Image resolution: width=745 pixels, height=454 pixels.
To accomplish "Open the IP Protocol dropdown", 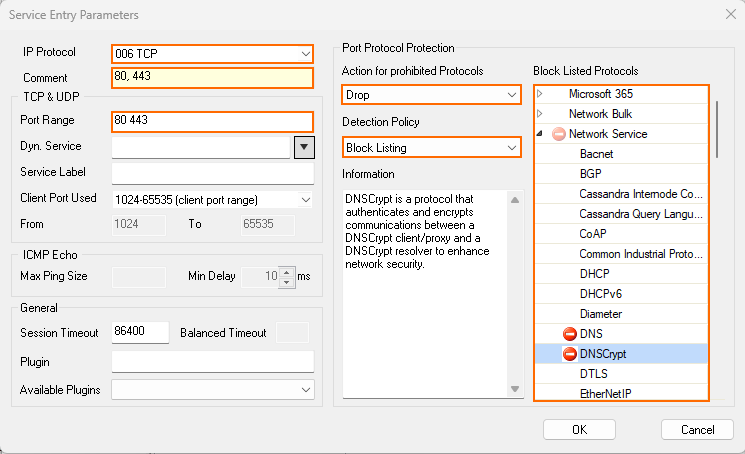I will (x=305, y=53).
